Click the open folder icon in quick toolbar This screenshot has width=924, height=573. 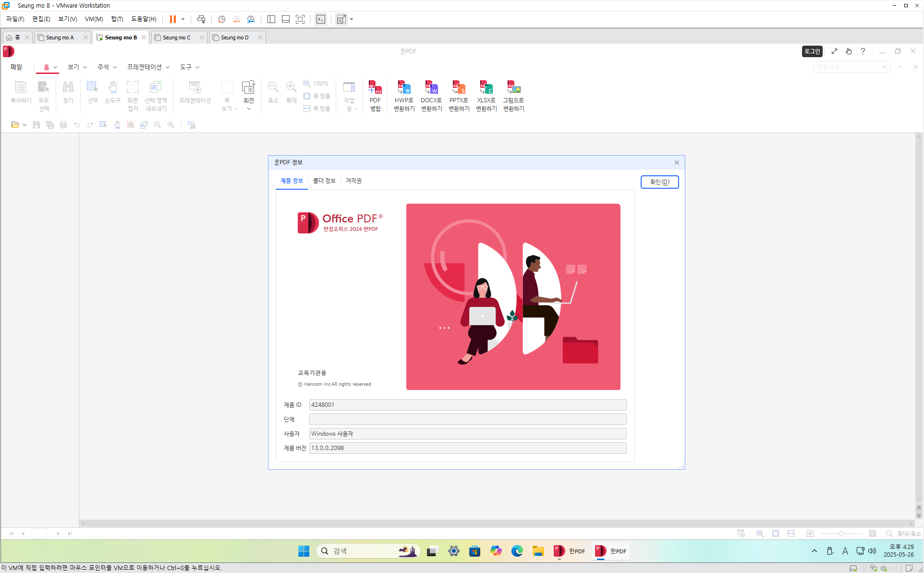(15, 125)
